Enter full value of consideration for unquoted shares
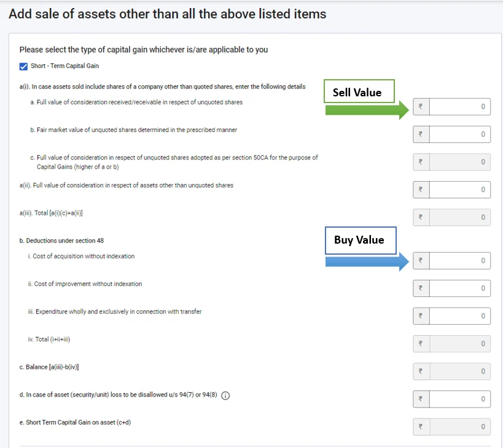Viewport: 503px width, 448px height. coord(459,107)
